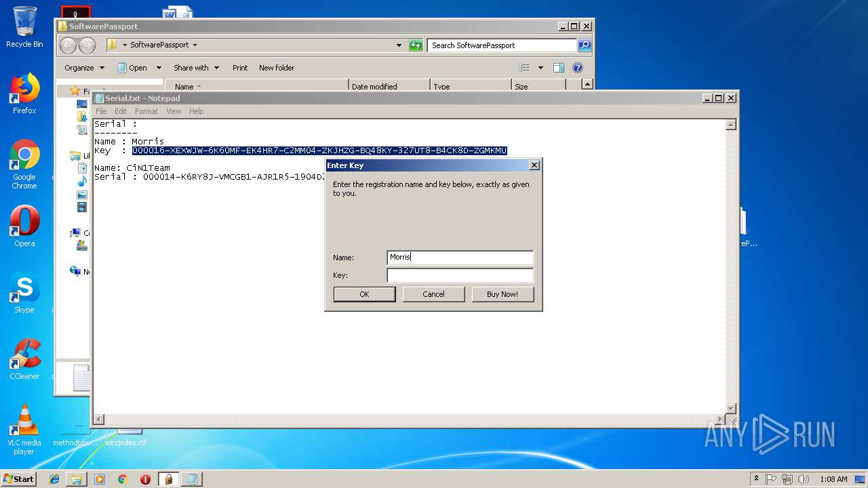Expand the SoftwarePassport breadcrumb arrow
The image size is (868, 488).
195,45
